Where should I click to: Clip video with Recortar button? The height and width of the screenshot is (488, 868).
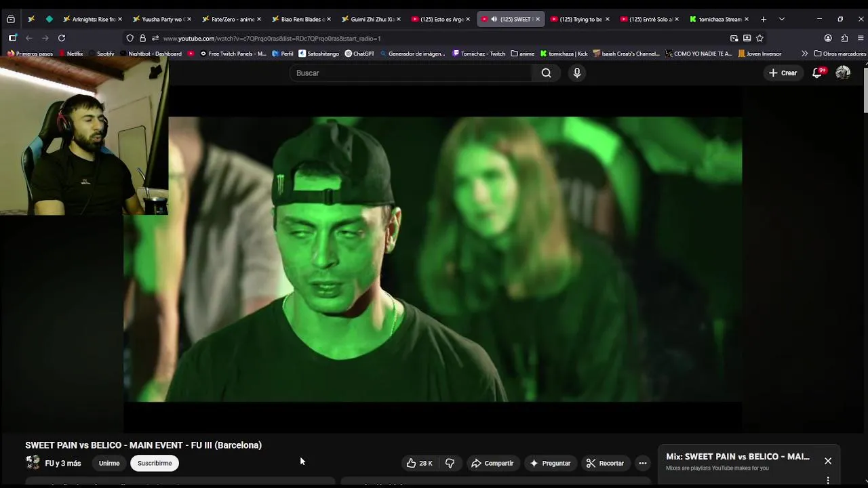coord(605,463)
